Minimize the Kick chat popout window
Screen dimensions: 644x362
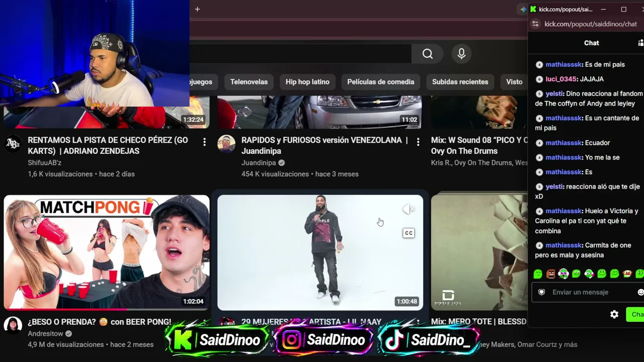(x=603, y=9)
